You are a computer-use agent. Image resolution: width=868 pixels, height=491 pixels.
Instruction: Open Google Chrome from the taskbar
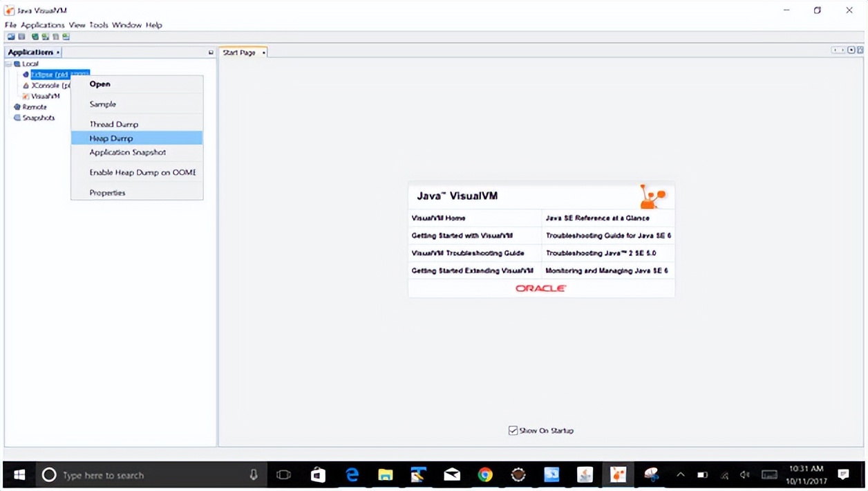[x=486, y=475]
